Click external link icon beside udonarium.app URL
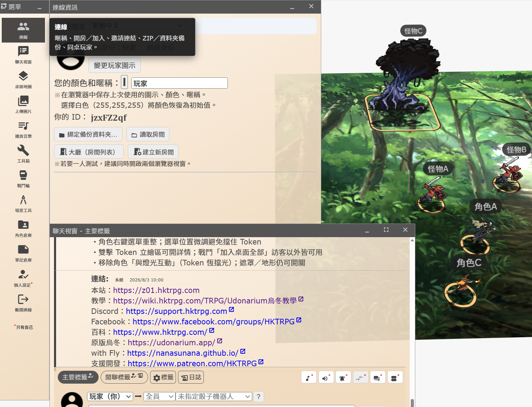The height and width of the screenshot is (407, 532). pyautogui.click(x=219, y=341)
